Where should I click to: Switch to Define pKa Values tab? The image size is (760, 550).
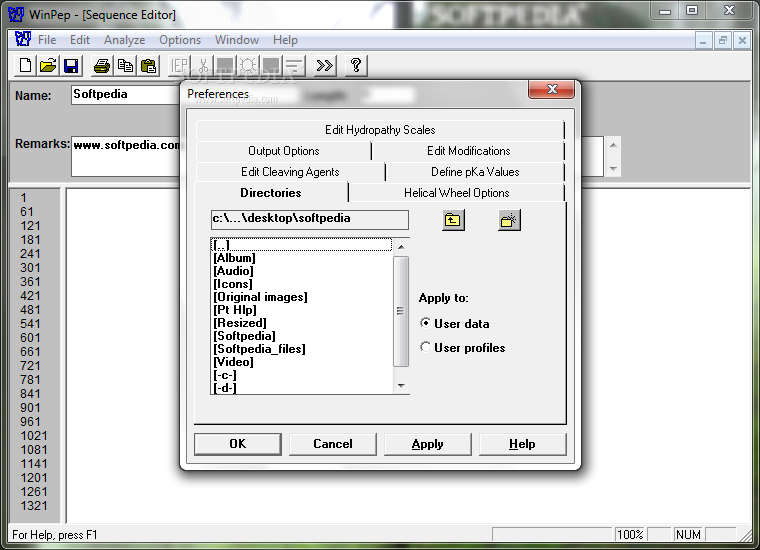pos(475,172)
